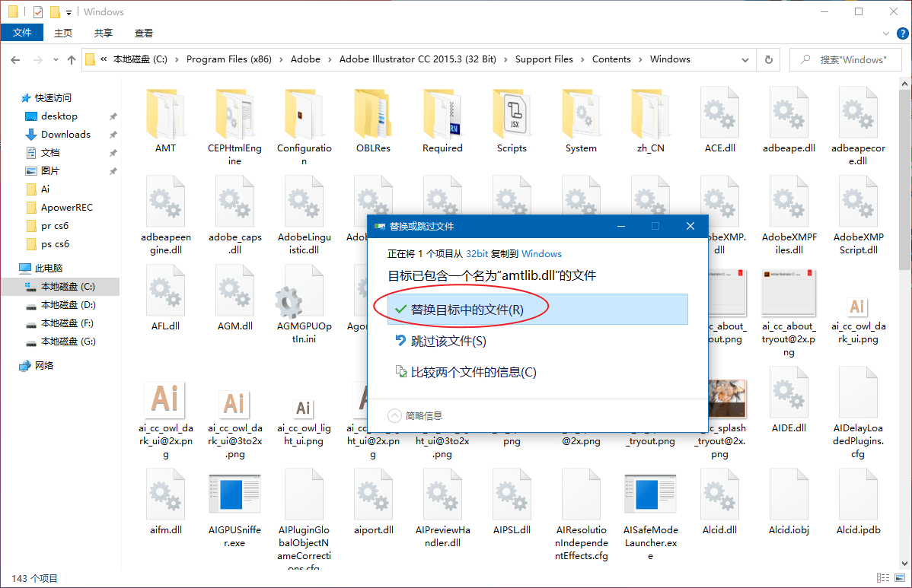Expand the ribbon with the chevron
This screenshot has height=588, width=912.
886,33
